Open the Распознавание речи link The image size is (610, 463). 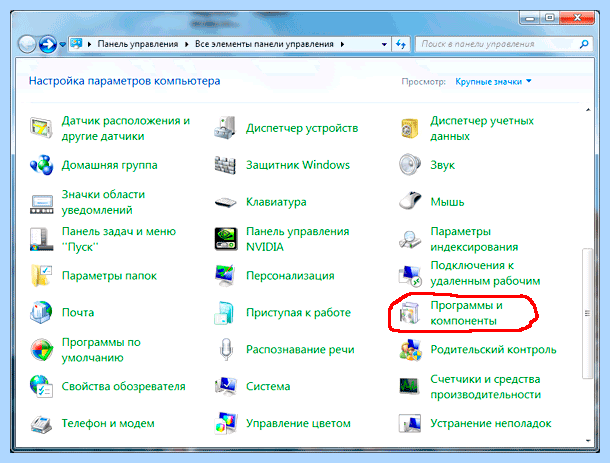click(300, 349)
